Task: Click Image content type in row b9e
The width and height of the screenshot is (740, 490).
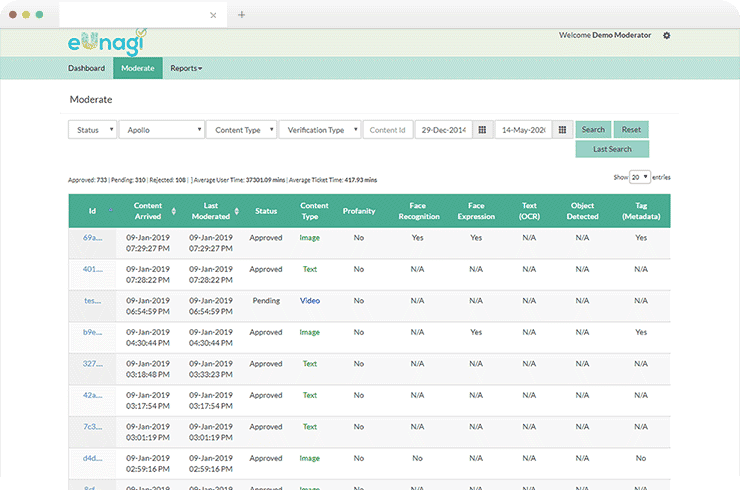Action: pyautogui.click(x=310, y=332)
